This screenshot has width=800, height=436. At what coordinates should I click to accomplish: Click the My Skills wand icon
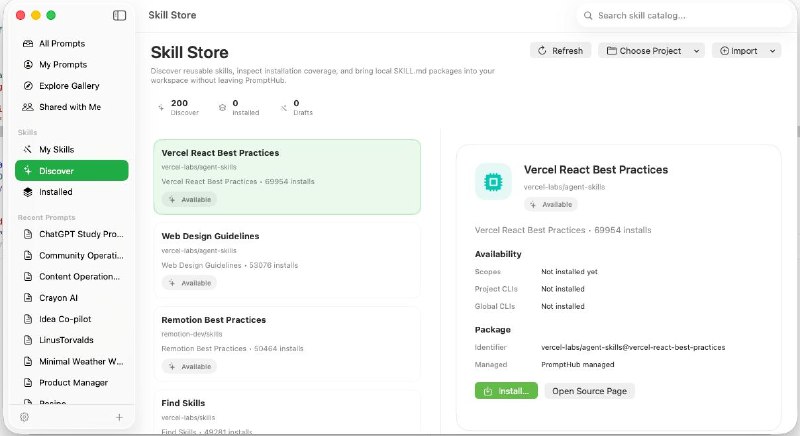pos(28,149)
